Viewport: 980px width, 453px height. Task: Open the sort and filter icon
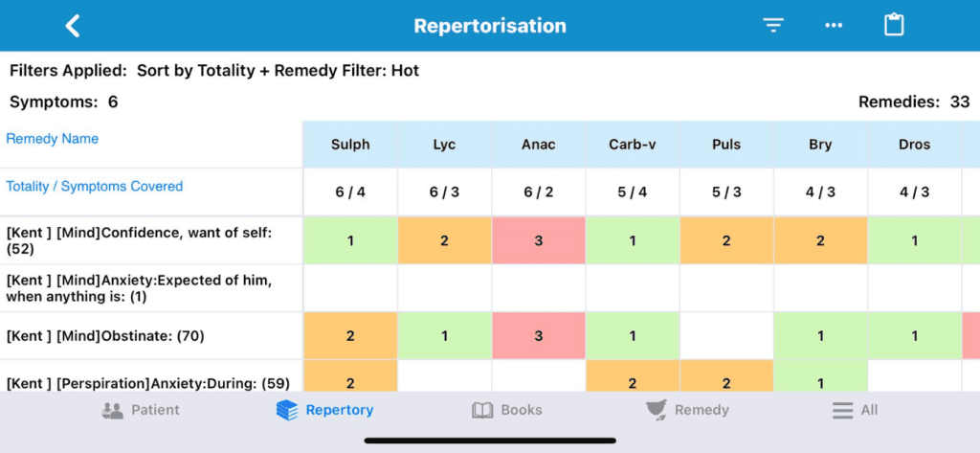(773, 26)
